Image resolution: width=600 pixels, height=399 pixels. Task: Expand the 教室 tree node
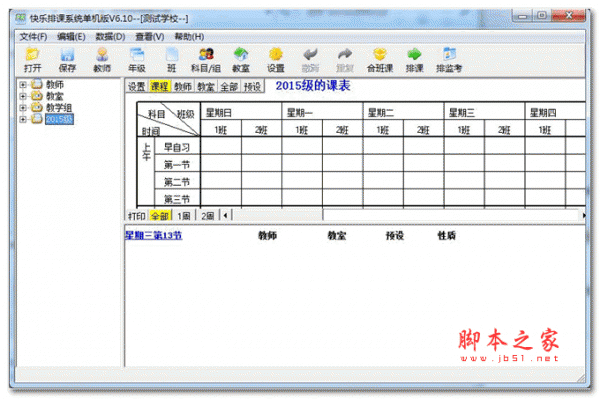[23, 96]
